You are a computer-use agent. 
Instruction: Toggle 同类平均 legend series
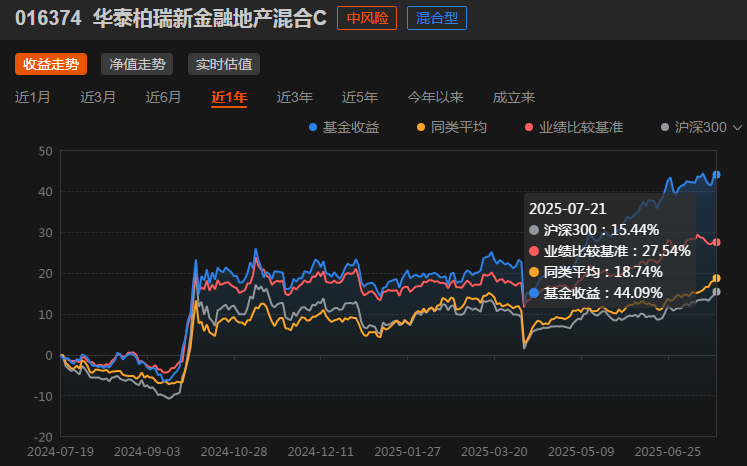(452, 127)
